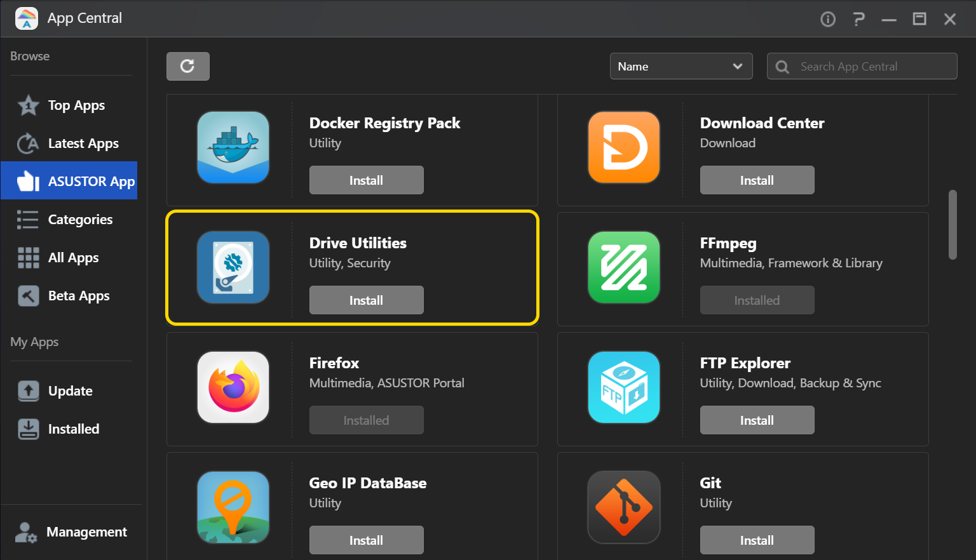
Task: Click the Update arrow icon
Action: pyautogui.click(x=29, y=391)
